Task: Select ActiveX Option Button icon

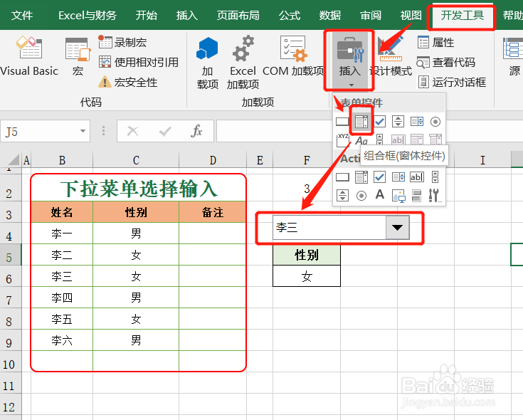Action: pos(361,196)
